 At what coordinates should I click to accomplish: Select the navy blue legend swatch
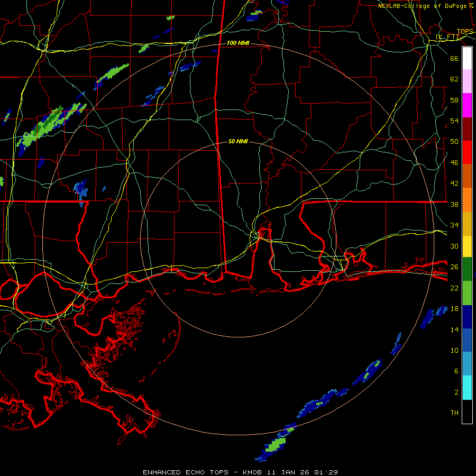467,317
